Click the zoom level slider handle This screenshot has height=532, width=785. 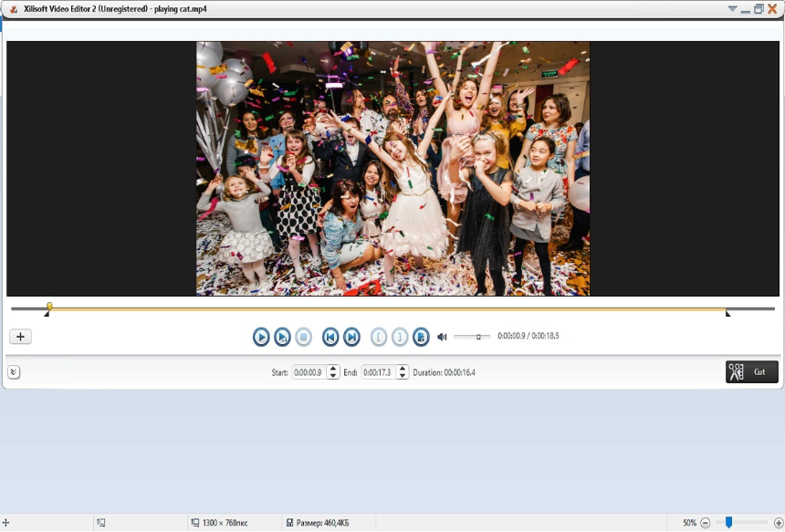729,523
